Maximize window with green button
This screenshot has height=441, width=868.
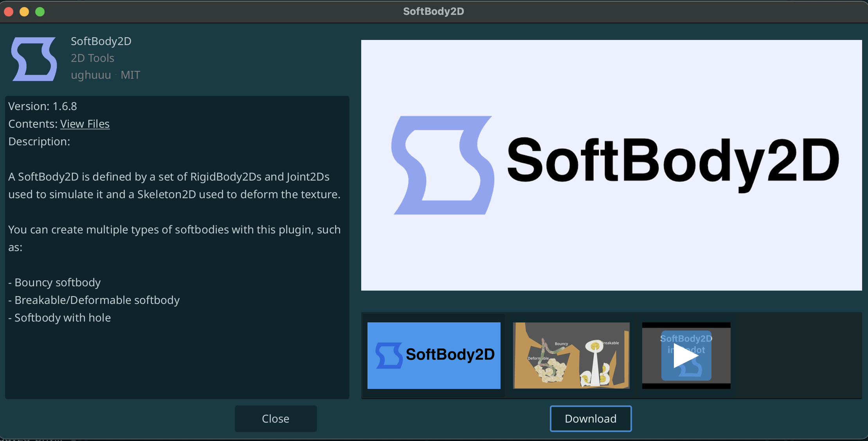tap(40, 12)
